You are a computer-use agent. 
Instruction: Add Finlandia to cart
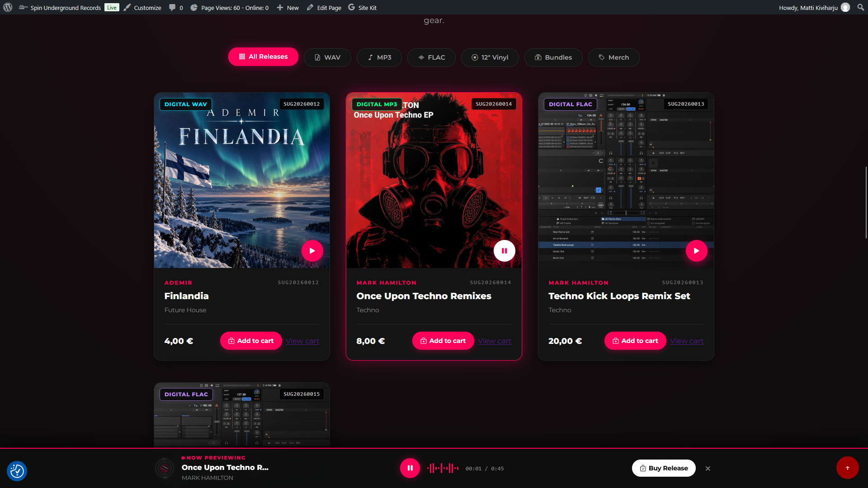(251, 341)
